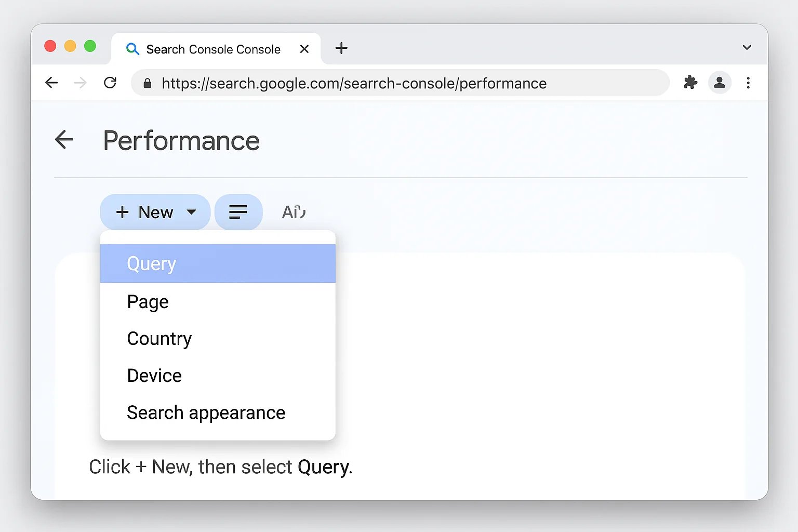Select the Search Console magnifier favicon on the tab
Viewport: 798px width, 532px height.
pyautogui.click(x=132, y=48)
